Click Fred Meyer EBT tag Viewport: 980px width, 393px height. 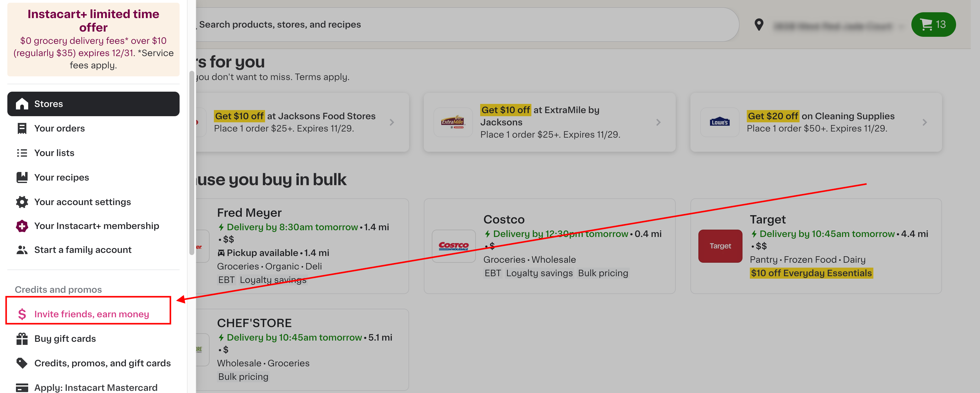226,280
